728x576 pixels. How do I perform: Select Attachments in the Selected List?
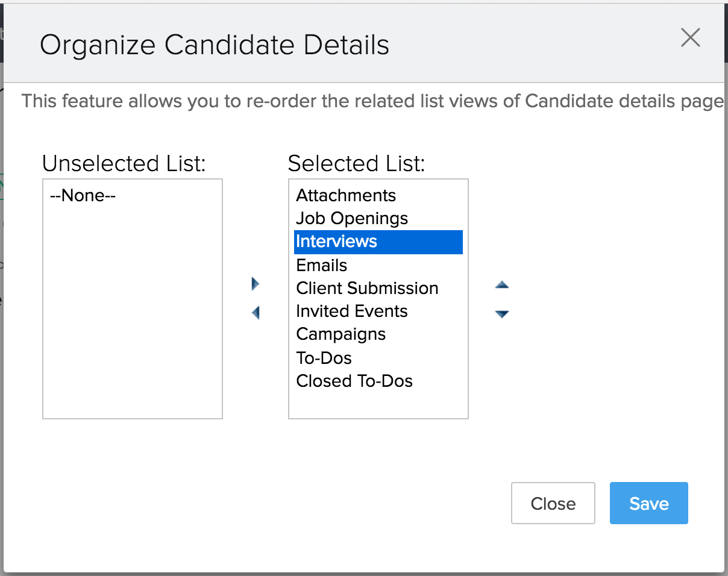(378, 195)
